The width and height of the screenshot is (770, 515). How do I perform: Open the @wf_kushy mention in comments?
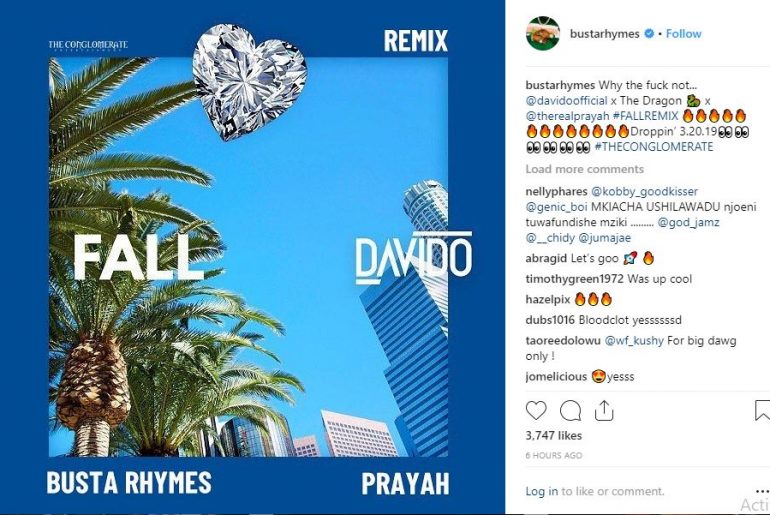point(633,341)
